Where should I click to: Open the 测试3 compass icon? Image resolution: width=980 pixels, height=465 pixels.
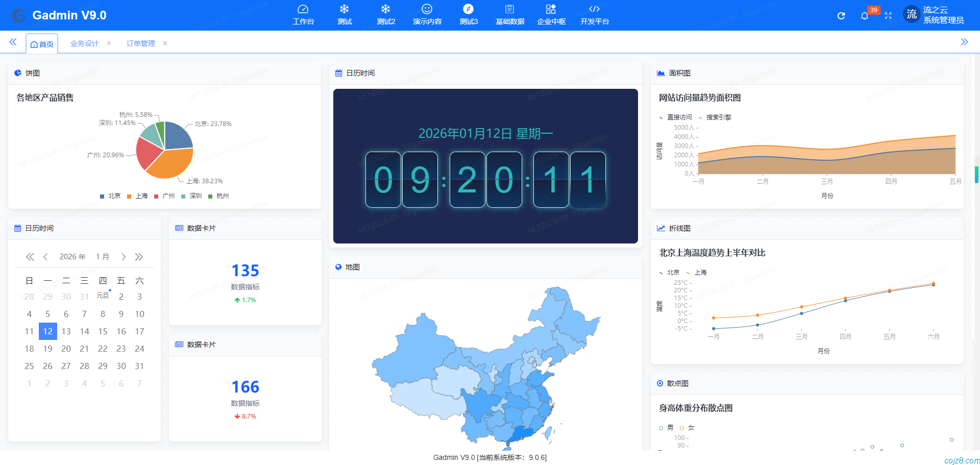click(468, 10)
